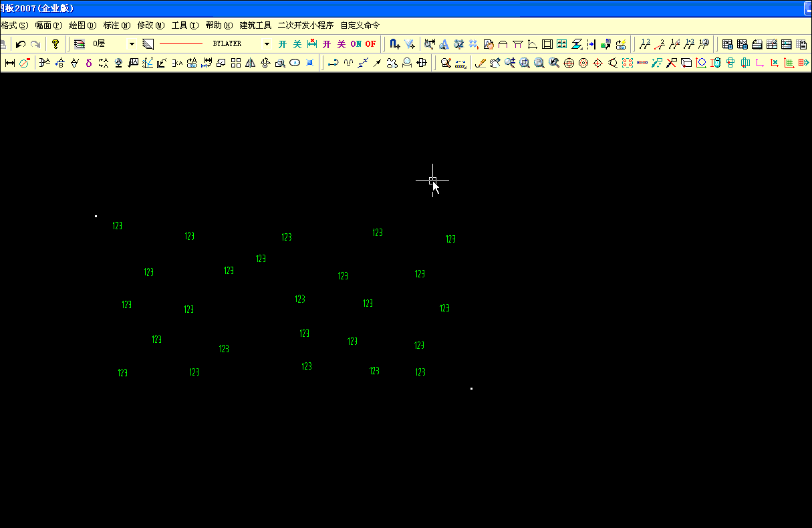The width and height of the screenshot is (812, 528).
Task: Select the ellipse tool icon
Action: (x=294, y=63)
